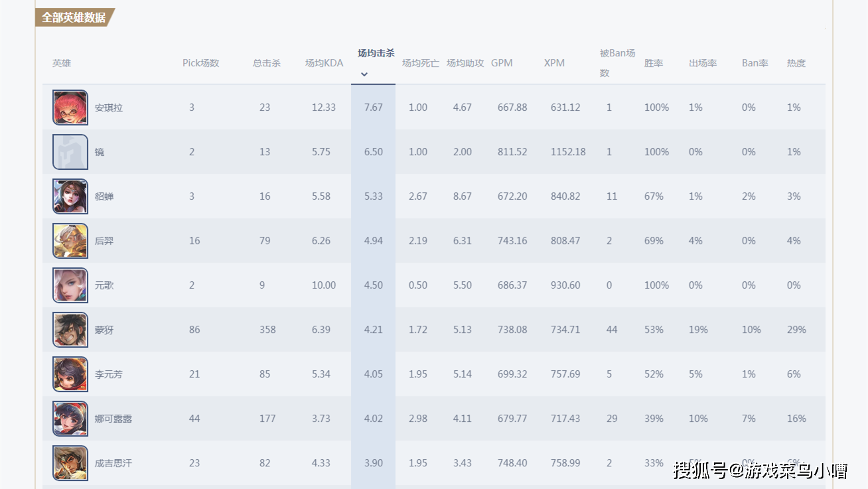Open 蒙犽 hero avatar
The image size is (868, 489).
coord(70,330)
